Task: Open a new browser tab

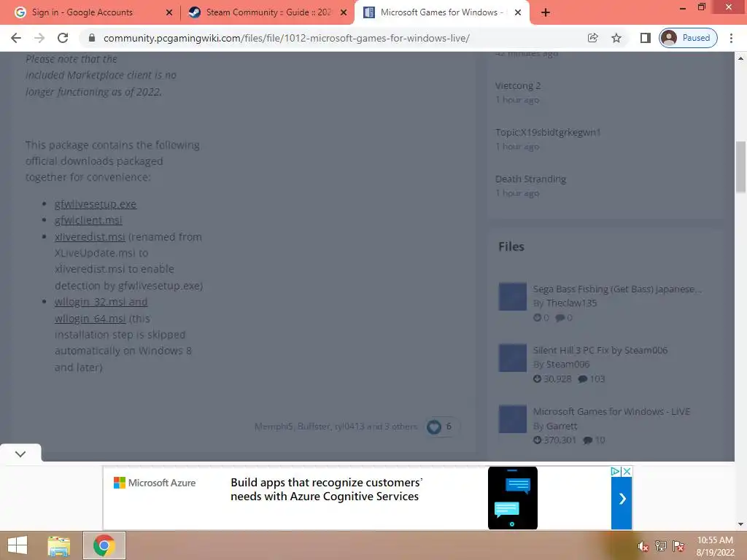Action: (x=546, y=12)
